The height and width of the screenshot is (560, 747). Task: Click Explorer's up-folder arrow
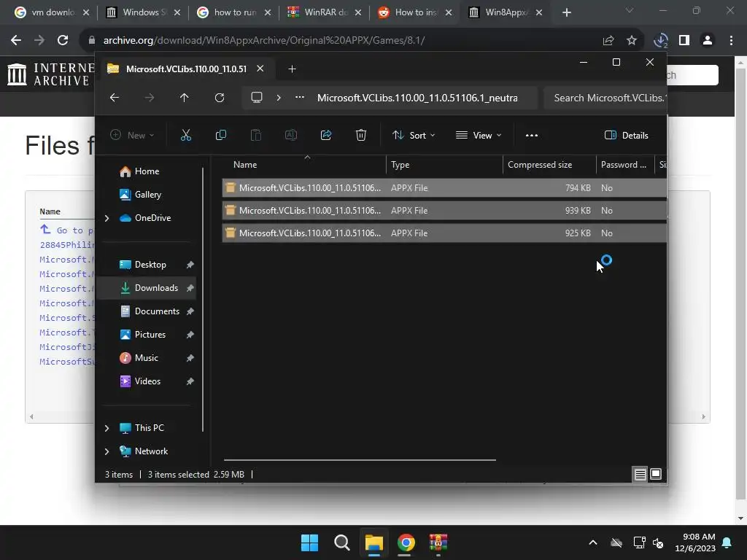coord(185,98)
